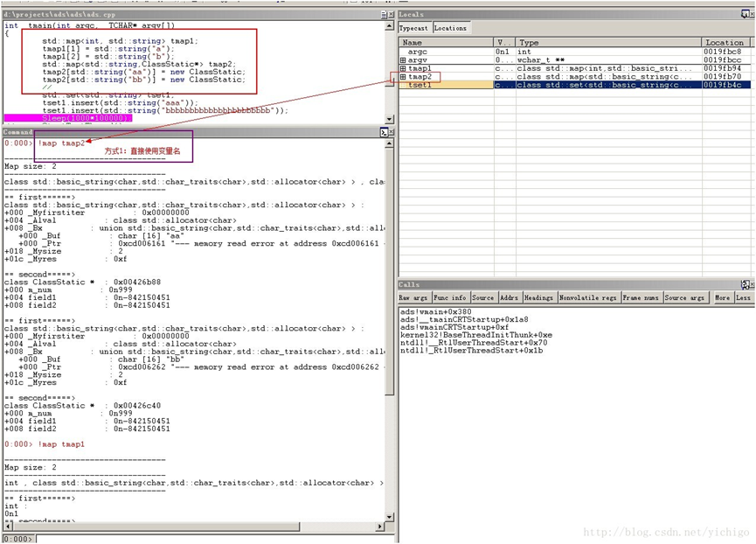Screen dimensions: 756x544
Task: Click pointer value 0x00426b88 in Command output
Action: click(x=137, y=282)
